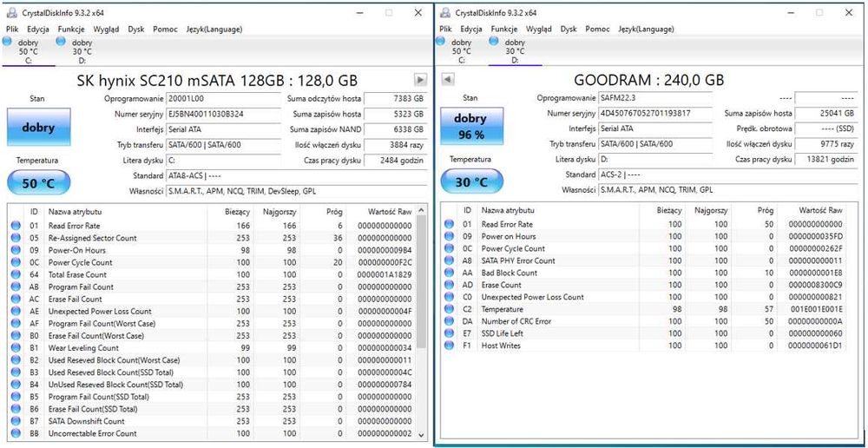Viewport: 868px width, 448px height.
Task: Click CrystalDiskInfo app icon in left title bar
Action: point(11,13)
